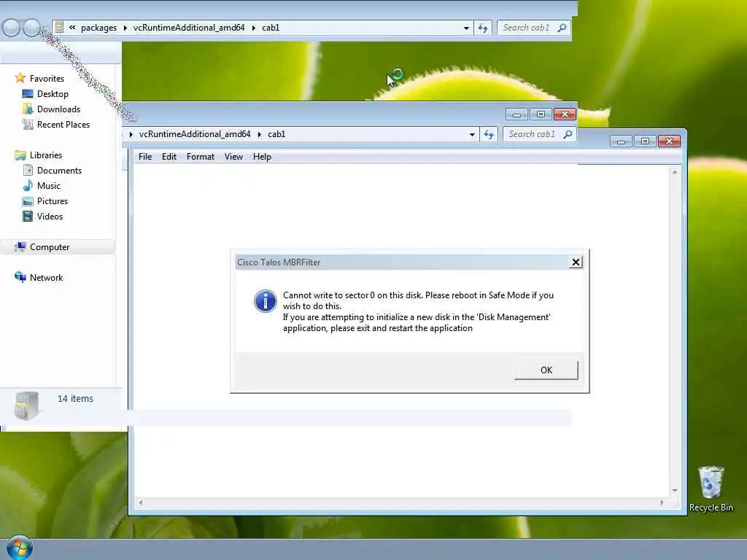Click the Recent Places icon
This screenshot has height=560, width=747.
[28, 124]
